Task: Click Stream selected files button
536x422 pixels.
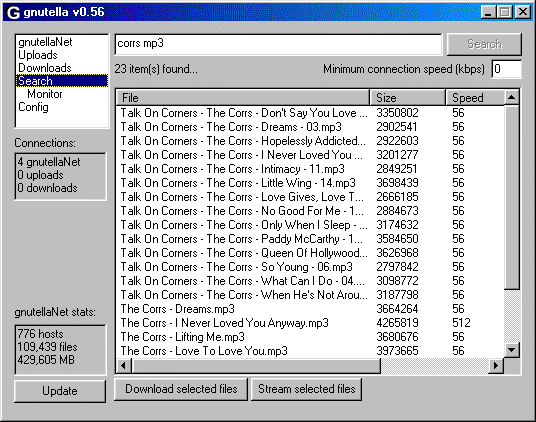Action: [x=306, y=389]
